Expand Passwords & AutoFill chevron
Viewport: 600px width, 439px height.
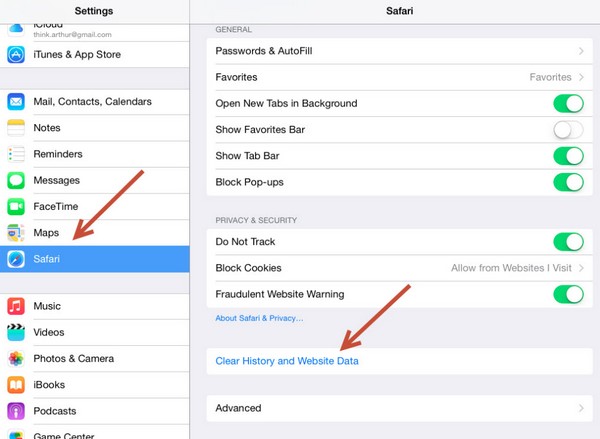pos(581,51)
